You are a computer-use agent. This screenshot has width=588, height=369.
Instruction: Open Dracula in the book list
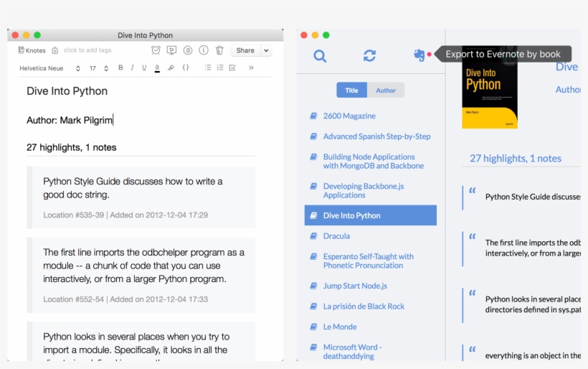click(x=336, y=235)
